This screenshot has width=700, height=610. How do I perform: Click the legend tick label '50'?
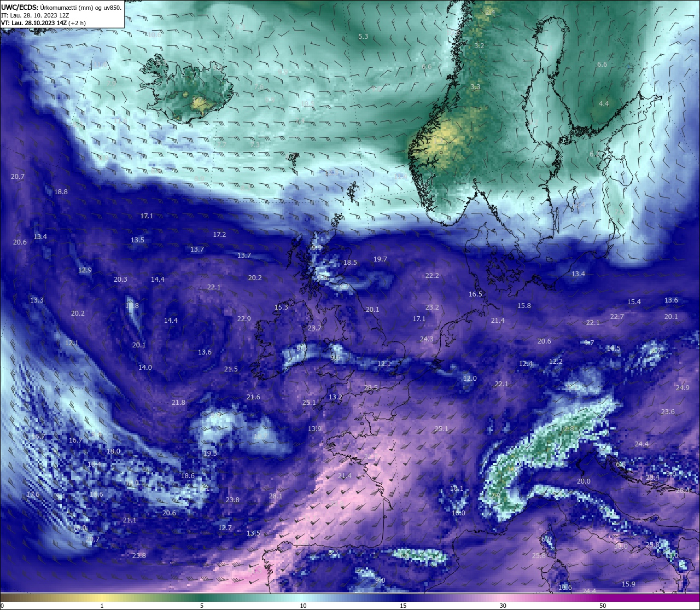pos(603,606)
